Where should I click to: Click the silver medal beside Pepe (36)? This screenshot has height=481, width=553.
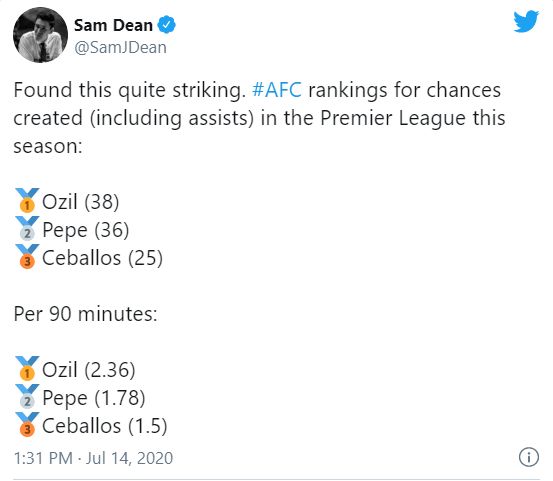pos(27,228)
